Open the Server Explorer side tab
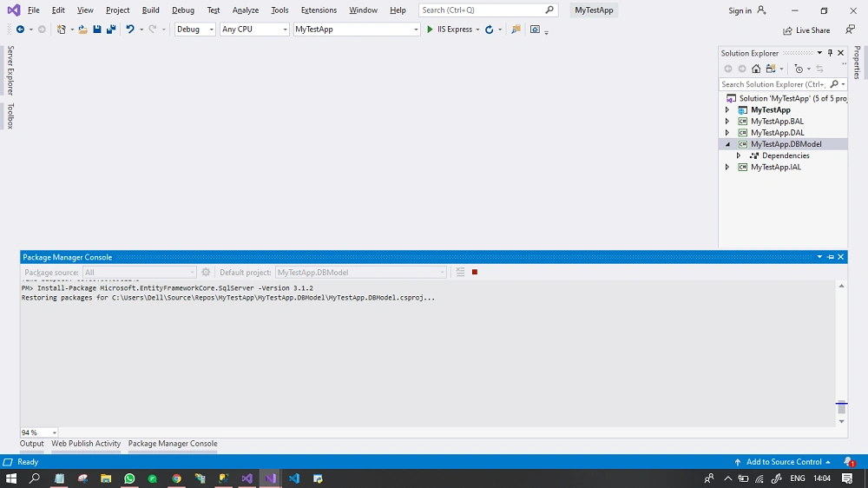Viewport: 868px width, 488px height. 10,70
